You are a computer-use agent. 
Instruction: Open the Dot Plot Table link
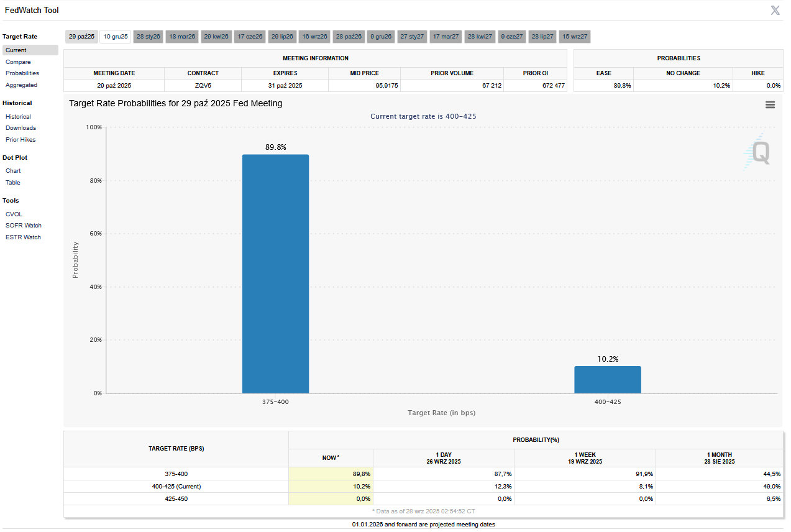point(13,183)
